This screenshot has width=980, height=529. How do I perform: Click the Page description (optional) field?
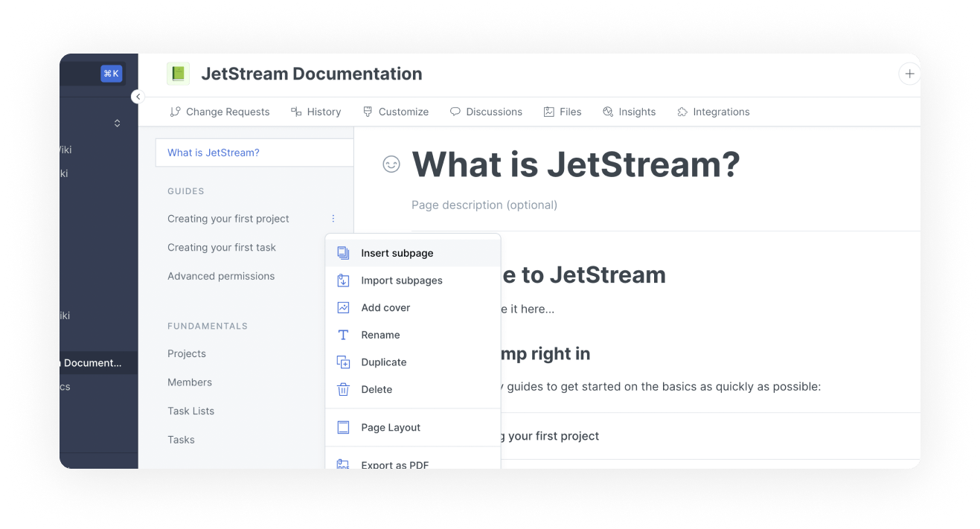(x=484, y=205)
